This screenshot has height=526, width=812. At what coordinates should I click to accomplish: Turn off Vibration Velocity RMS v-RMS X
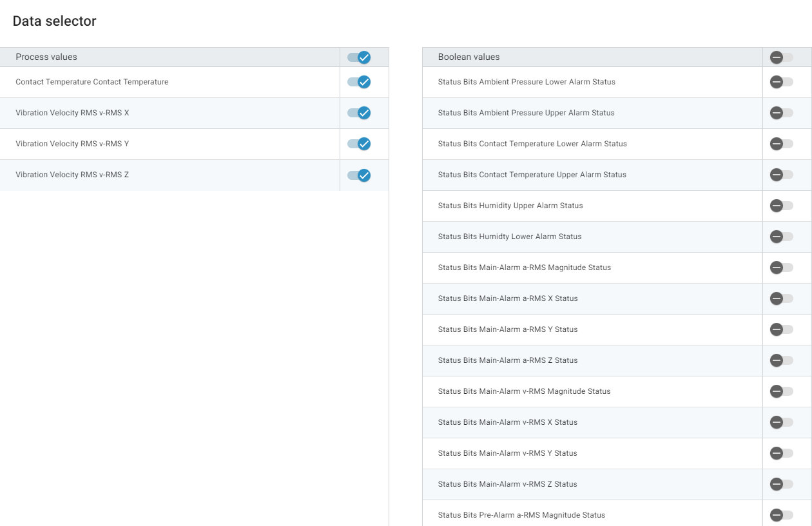click(x=359, y=113)
